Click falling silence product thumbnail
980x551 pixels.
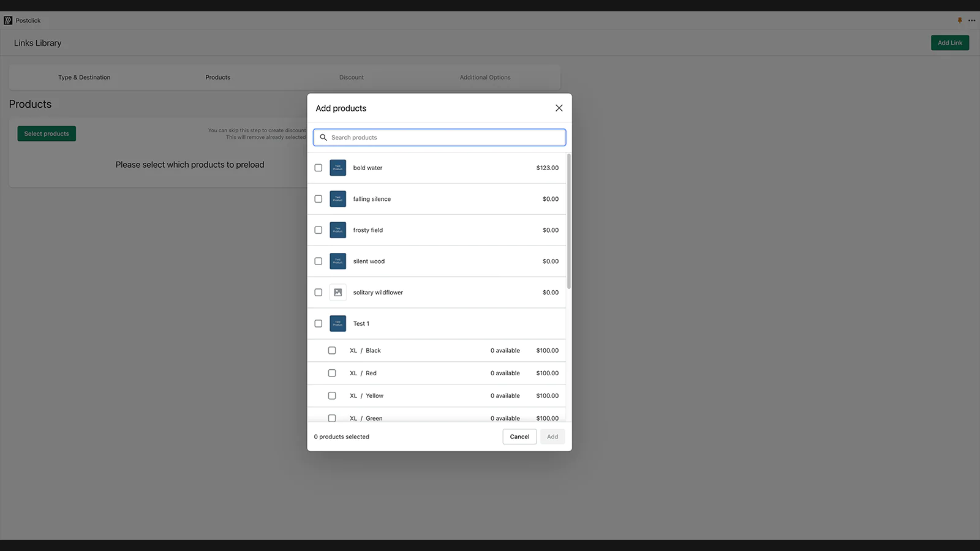(338, 199)
